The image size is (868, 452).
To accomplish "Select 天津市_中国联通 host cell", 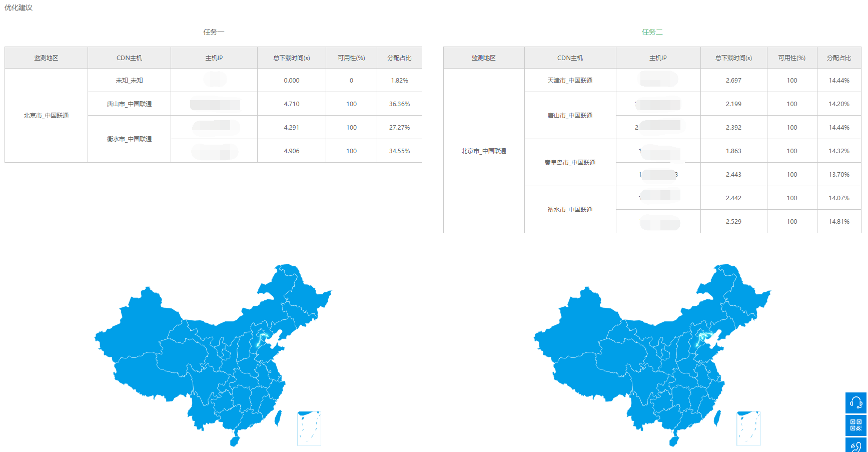I will [x=570, y=81].
